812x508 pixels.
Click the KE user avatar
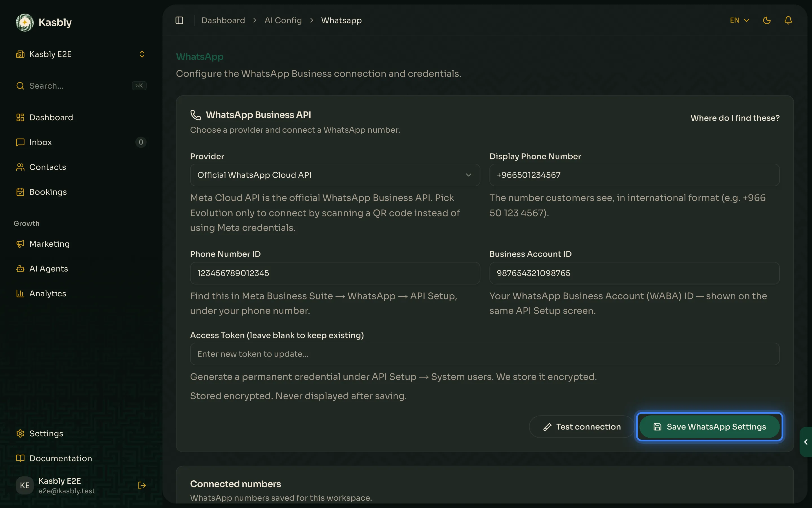click(x=25, y=485)
